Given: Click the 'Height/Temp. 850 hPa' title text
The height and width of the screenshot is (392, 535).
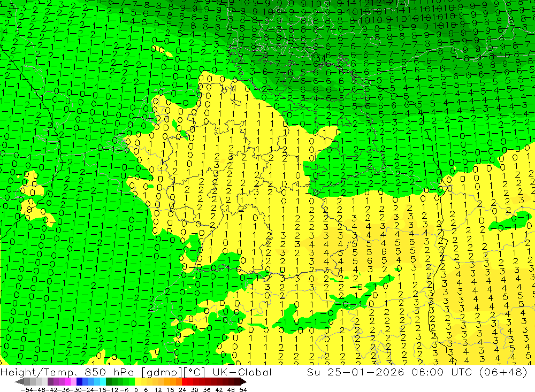Looking at the screenshot, I should [67, 372].
